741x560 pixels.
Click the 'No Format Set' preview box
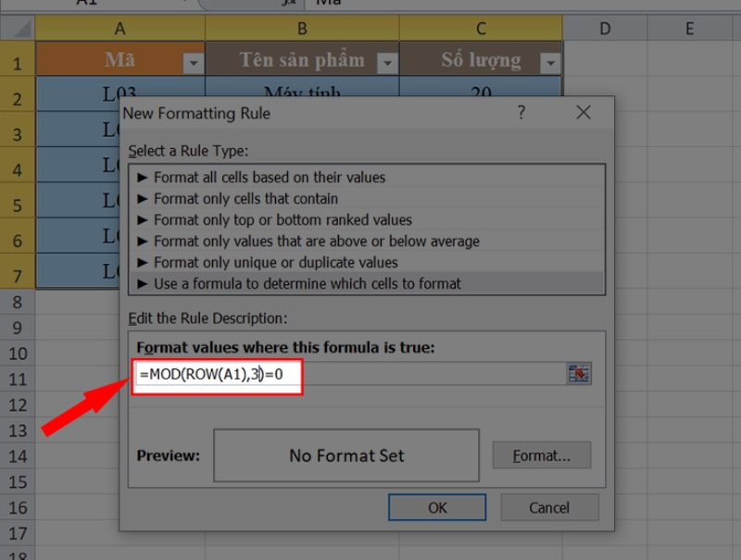[x=346, y=455]
